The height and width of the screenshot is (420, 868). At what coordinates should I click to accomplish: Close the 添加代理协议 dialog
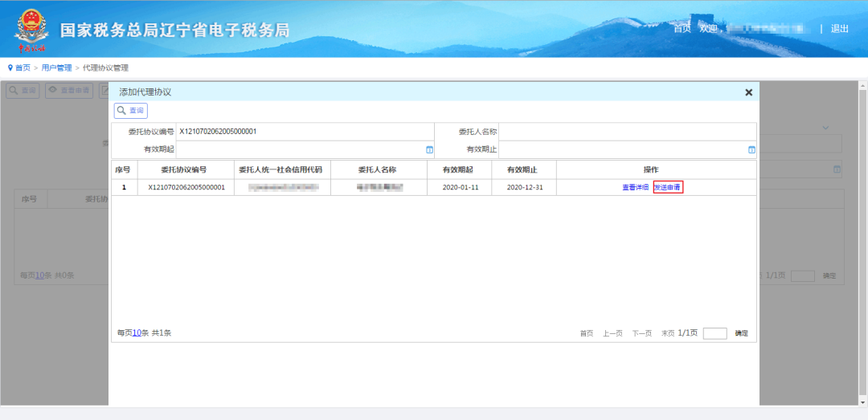[x=748, y=92]
